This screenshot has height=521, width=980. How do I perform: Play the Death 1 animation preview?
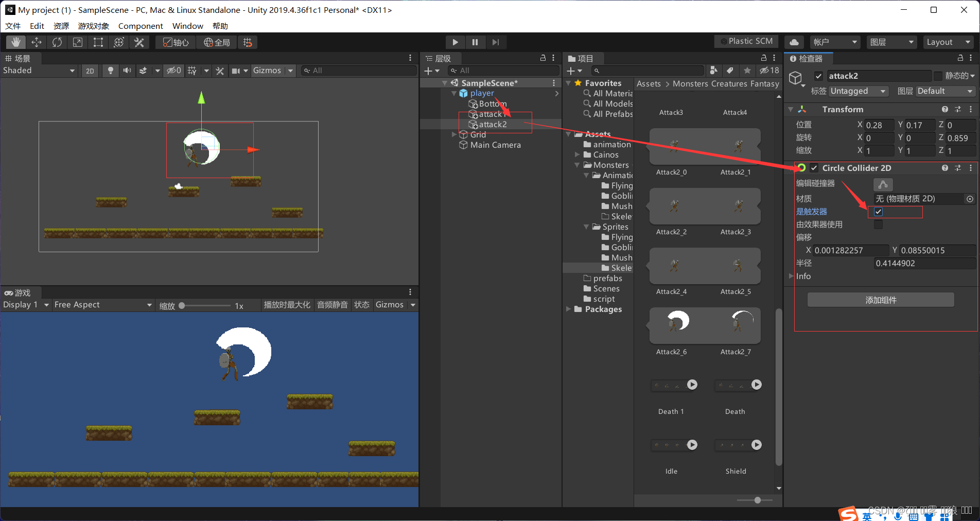[x=692, y=385]
